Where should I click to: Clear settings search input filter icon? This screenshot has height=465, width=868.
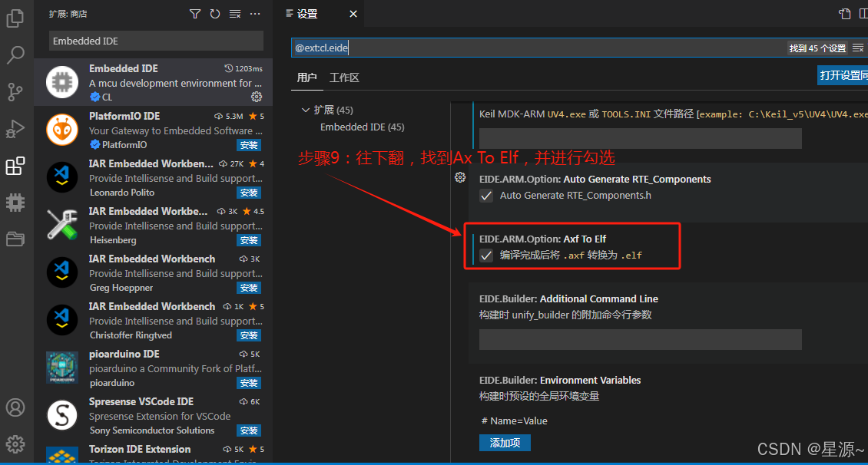[858, 48]
